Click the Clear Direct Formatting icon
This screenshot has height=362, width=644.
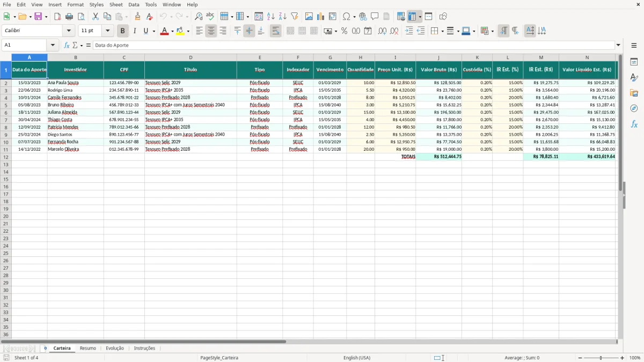(x=150, y=17)
